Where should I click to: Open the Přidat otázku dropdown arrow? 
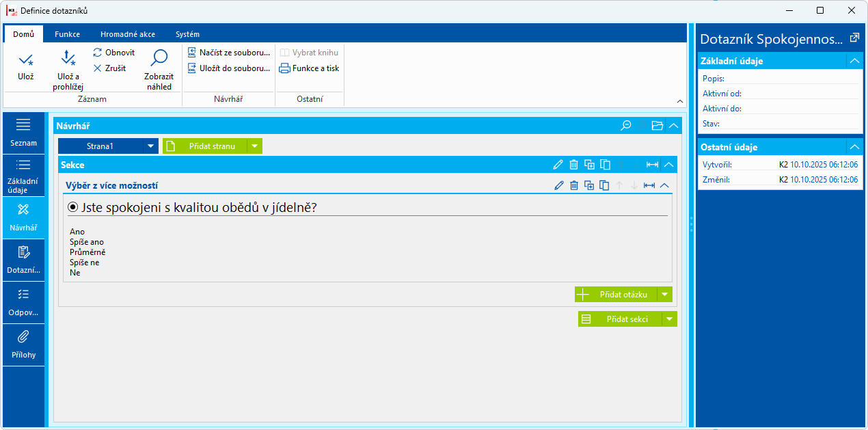pos(665,295)
